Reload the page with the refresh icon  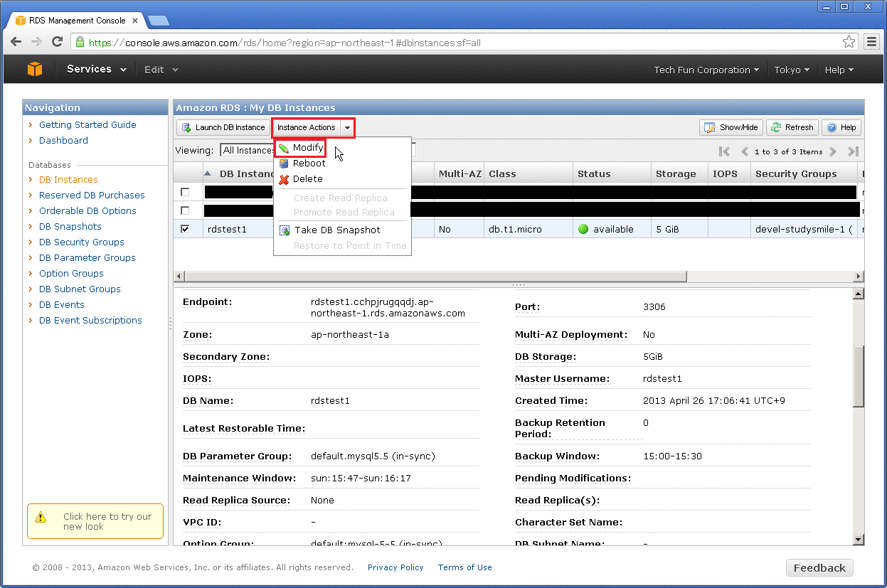(57, 42)
